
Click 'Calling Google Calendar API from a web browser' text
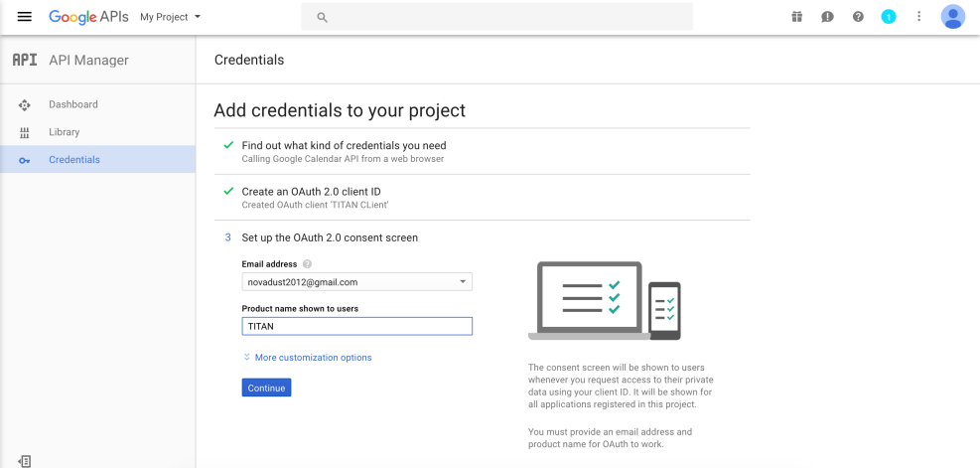343,159
